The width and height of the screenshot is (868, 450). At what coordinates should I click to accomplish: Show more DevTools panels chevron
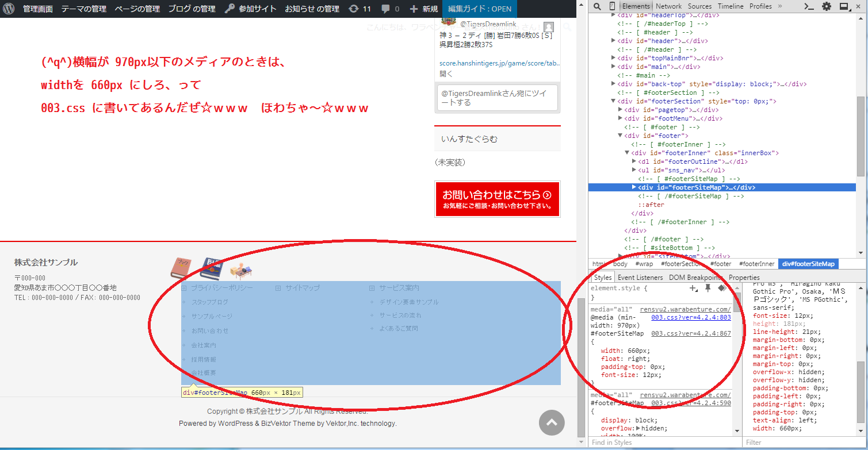[780, 6]
